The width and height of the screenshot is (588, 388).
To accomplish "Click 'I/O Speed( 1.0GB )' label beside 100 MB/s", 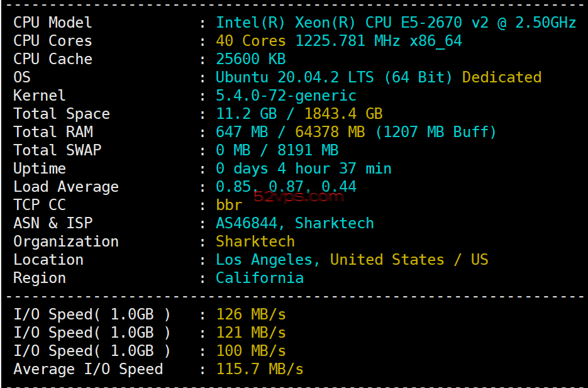I will click(x=92, y=351).
